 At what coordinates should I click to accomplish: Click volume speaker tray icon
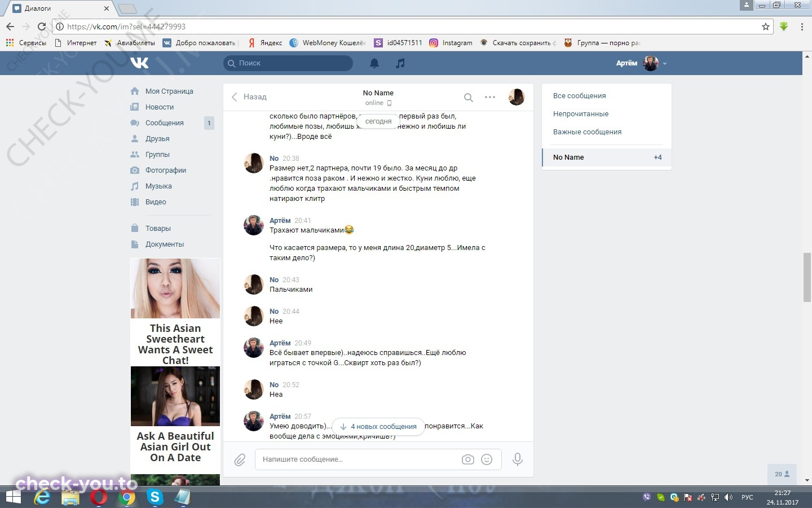[x=729, y=497]
